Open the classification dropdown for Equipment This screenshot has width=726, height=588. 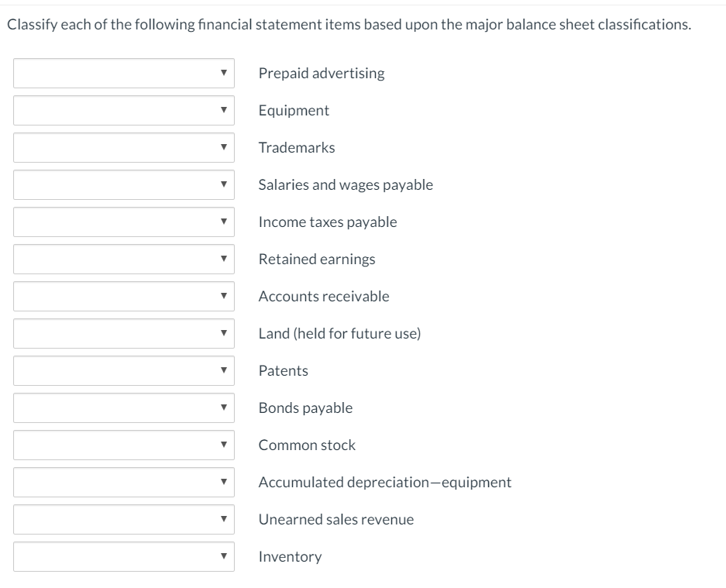pyautogui.click(x=123, y=110)
